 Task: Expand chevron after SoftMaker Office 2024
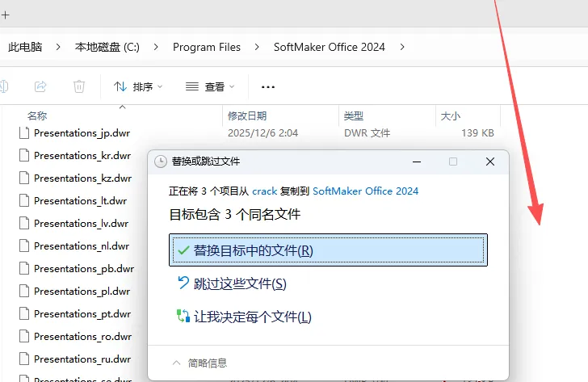point(402,47)
